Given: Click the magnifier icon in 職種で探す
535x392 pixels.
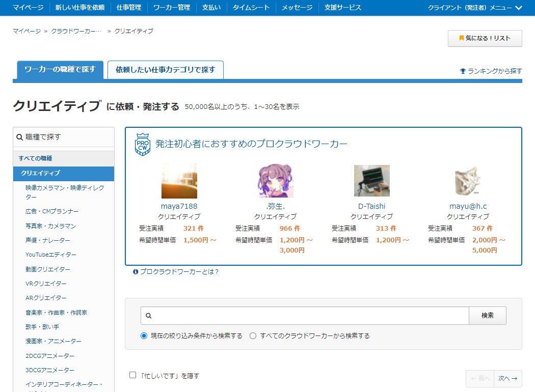Looking at the screenshot, I should tap(20, 137).
